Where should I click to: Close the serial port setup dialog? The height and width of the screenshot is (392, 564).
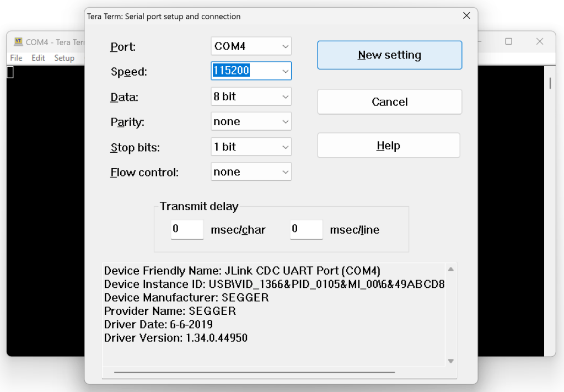[466, 16]
